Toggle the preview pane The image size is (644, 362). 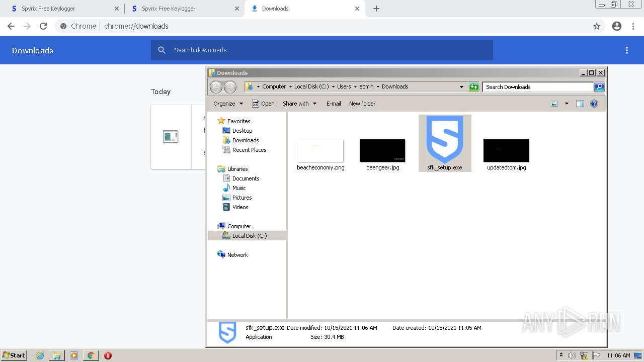point(580,104)
